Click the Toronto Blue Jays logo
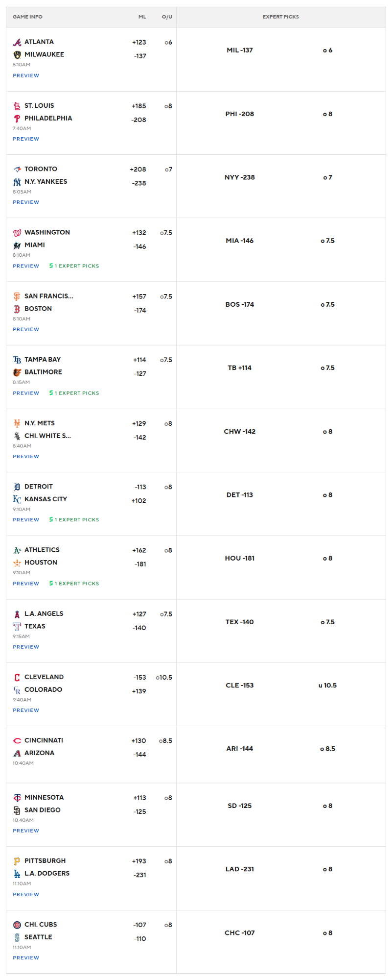Screen dimensions: 392x980 (17, 169)
